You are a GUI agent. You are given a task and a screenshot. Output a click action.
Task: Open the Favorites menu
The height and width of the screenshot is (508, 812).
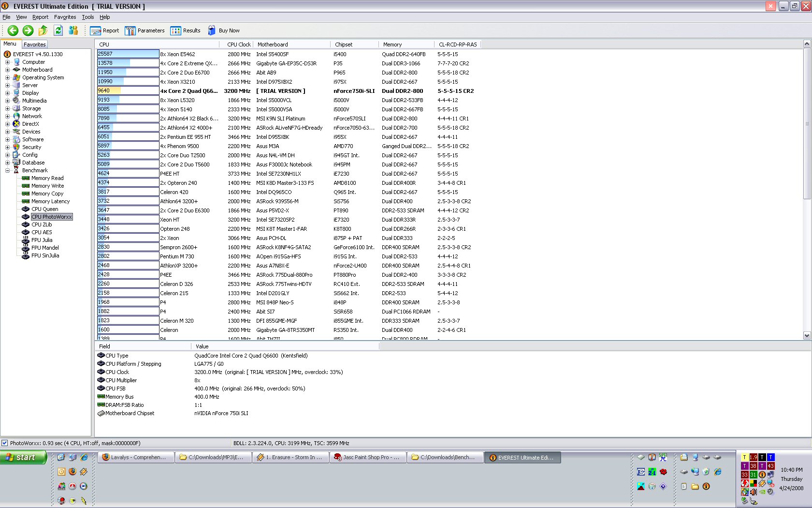(x=65, y=17)
